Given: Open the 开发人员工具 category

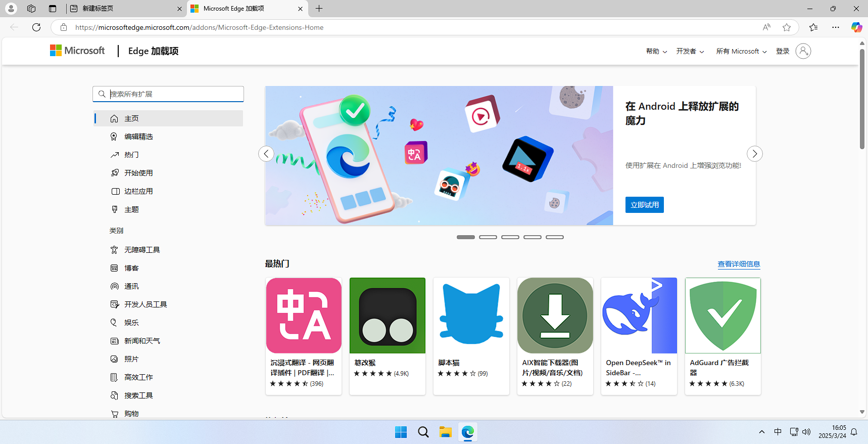Looking at the screenshot, I should (168, 304).
